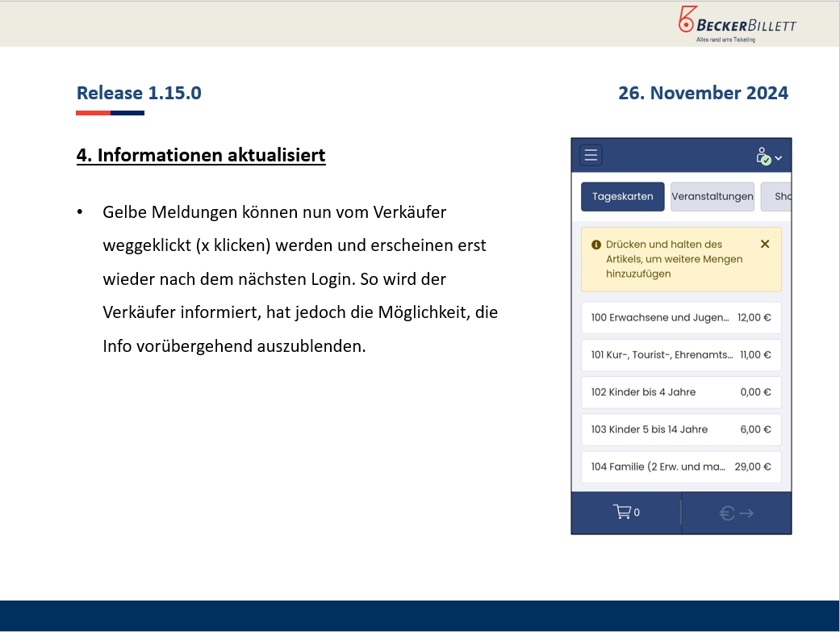The image size is (840, 632).
Task: Select the partially visible Sho tab
Action: 776,197
